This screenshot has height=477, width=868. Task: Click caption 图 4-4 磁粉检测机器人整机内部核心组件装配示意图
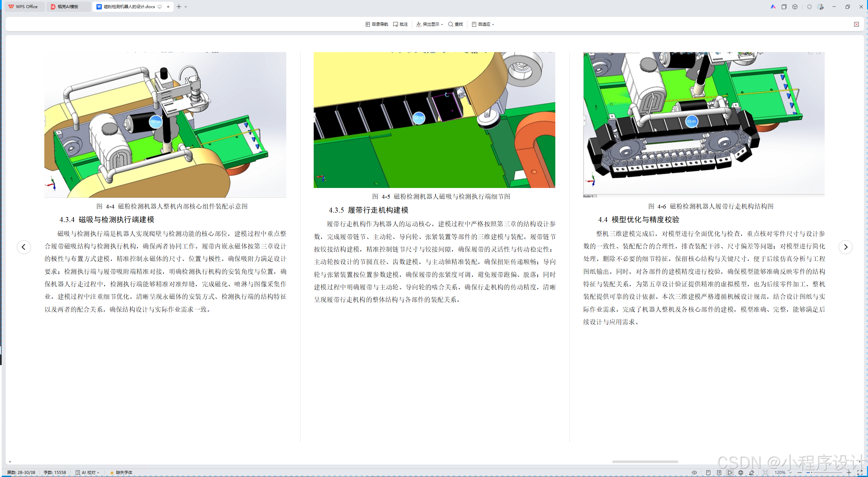[172, 207]
